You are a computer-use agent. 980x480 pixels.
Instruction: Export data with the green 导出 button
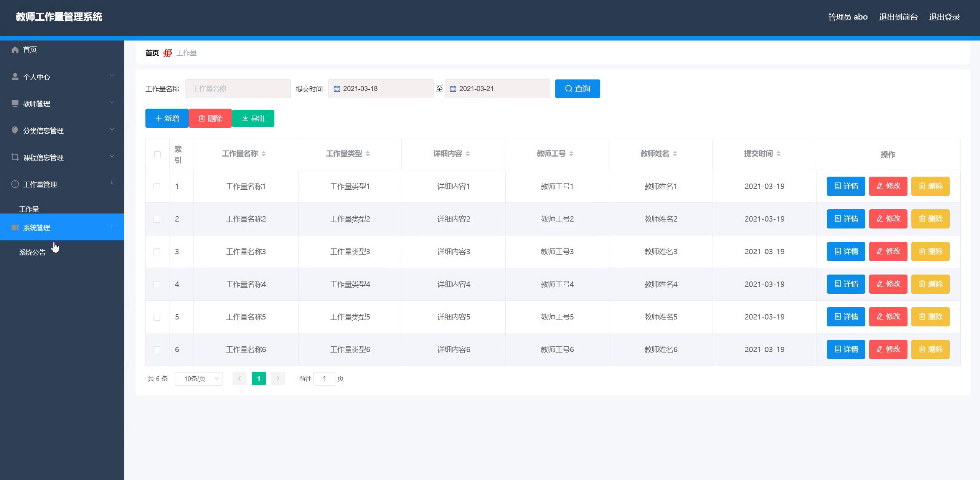tap(253, 118)
